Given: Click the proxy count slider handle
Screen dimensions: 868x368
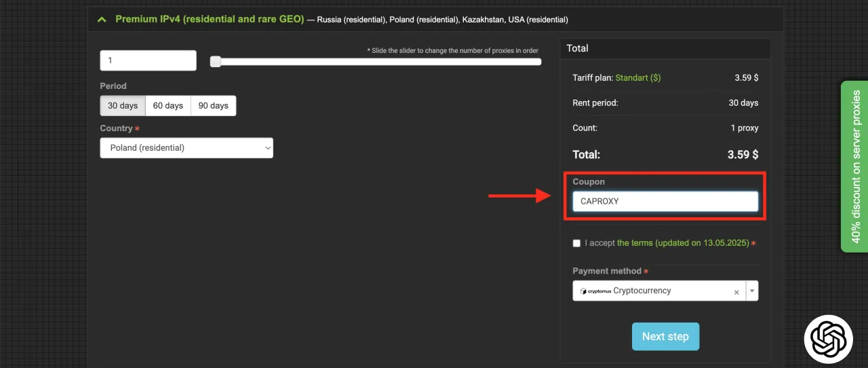Looking at the screenshot, I should coord(216,62).
